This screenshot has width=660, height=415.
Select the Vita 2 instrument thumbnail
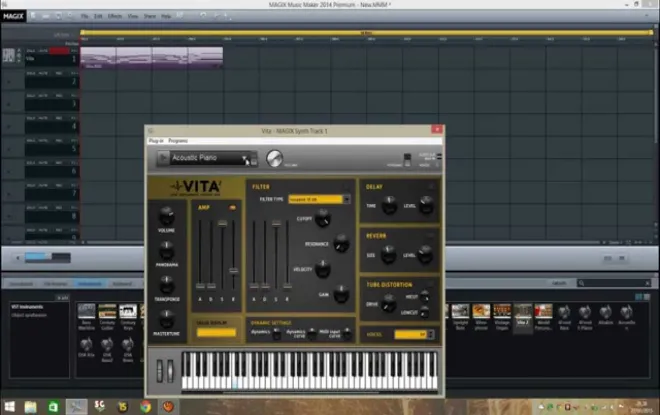click(522, 311)
